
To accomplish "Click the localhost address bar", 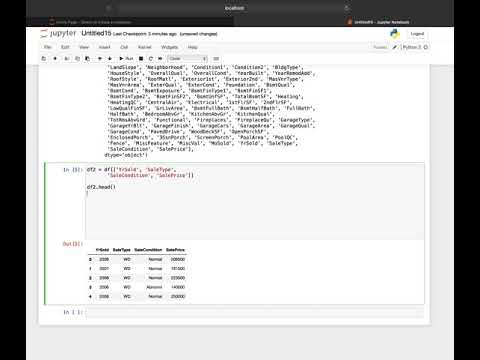I will [234, 8].
